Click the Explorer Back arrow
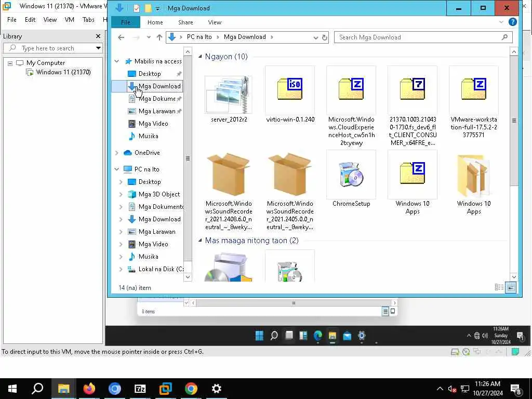Image resolution: width=532 pixels, height=399 pixels. pos(121,37)
